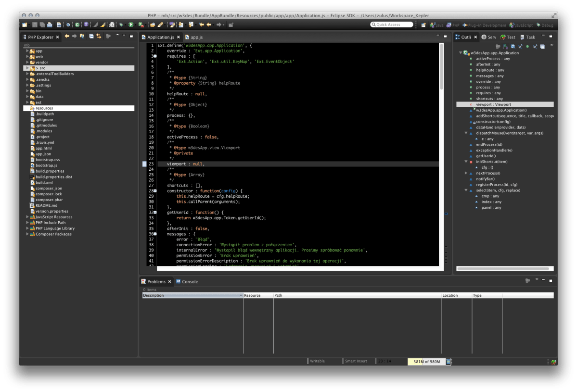The width and height of the screenshot is (577, 392).
Task: Click the Search flashlight toolbar icon
Action: pyautogui.click(x=160, y=25)
